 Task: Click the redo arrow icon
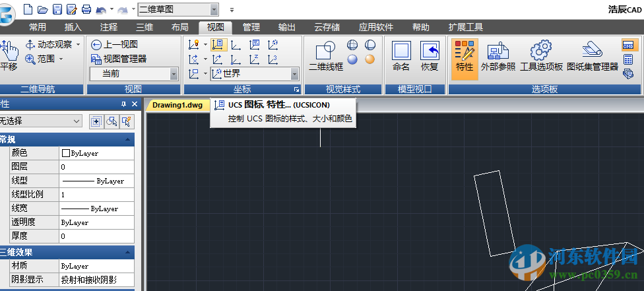tap(123, 9)
